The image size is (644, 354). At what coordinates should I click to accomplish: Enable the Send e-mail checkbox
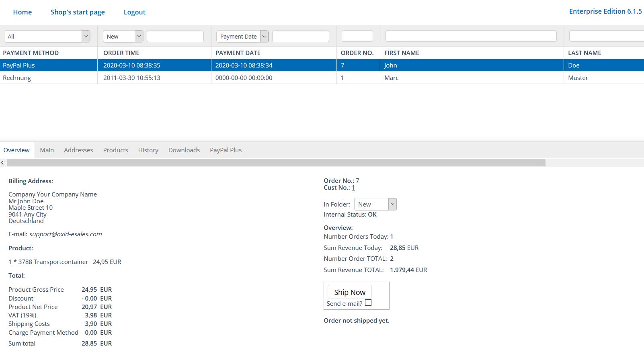coord(368,303)
